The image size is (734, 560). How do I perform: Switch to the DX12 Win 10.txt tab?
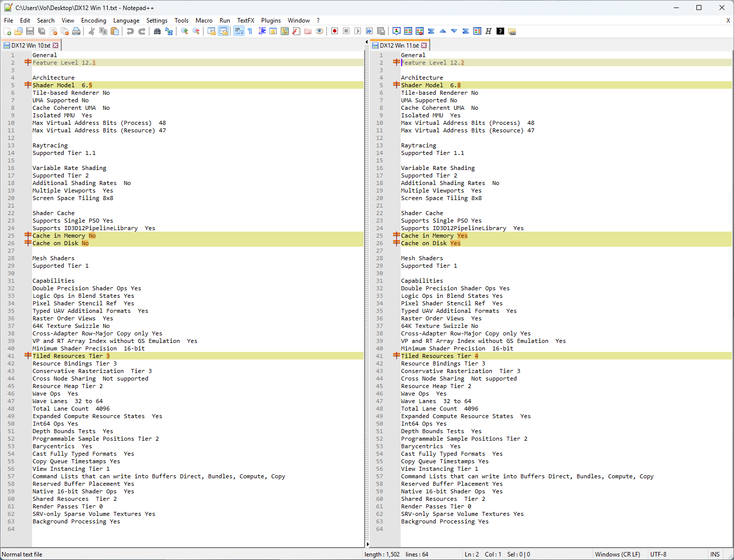pos(31,45)
